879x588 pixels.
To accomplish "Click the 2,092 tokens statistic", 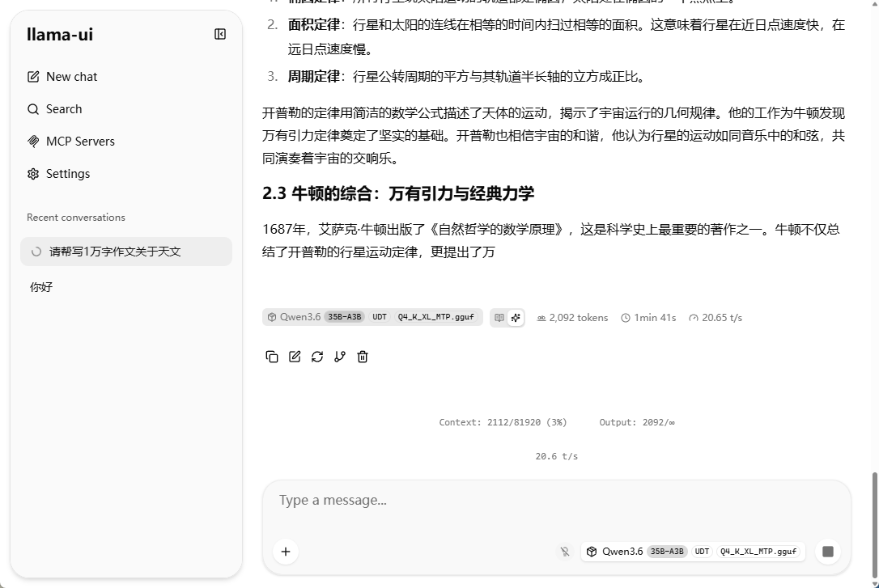I will coord(572,318).
